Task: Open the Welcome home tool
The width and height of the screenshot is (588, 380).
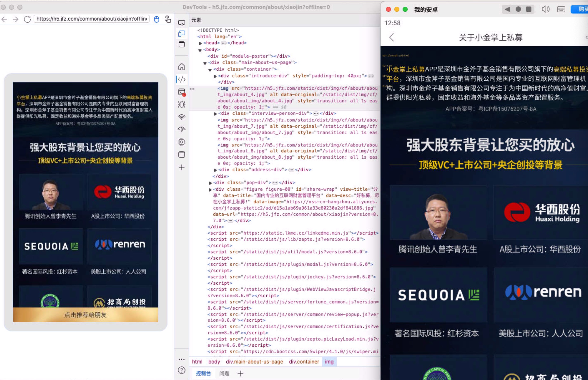Action: (x=182, y=67)
